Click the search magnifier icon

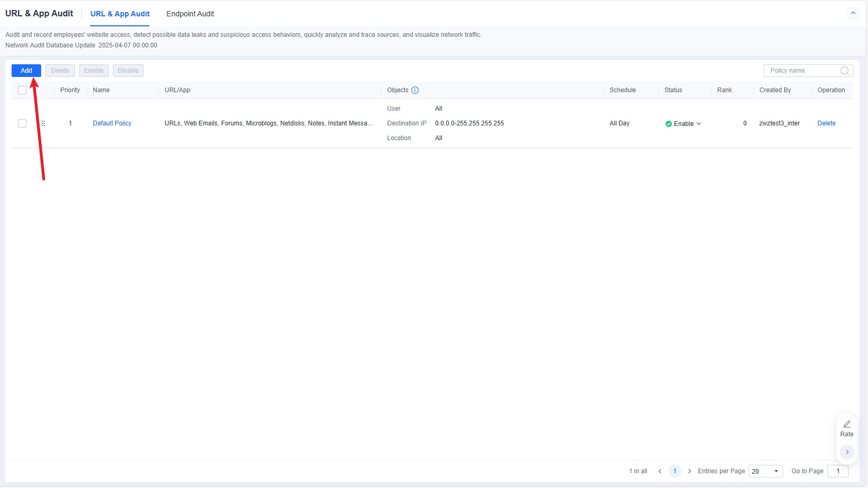click(x=845, y=71)
